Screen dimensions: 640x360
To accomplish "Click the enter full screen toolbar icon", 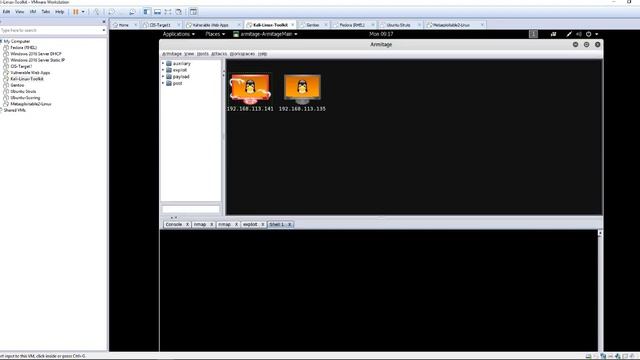I will (168, 12).
